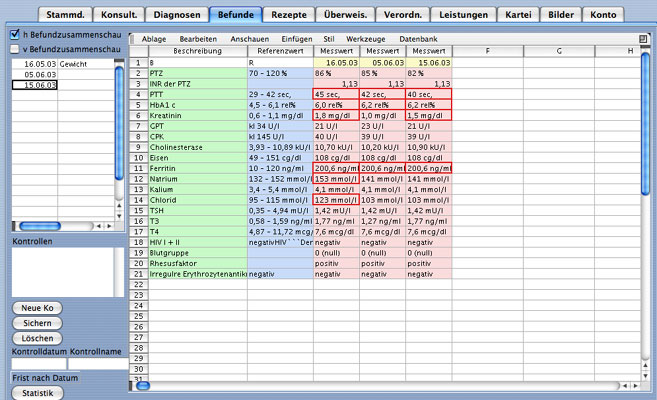657x400 pixels.
Task: Click inside the Kontrollen list box
Action: pos(63,272)
